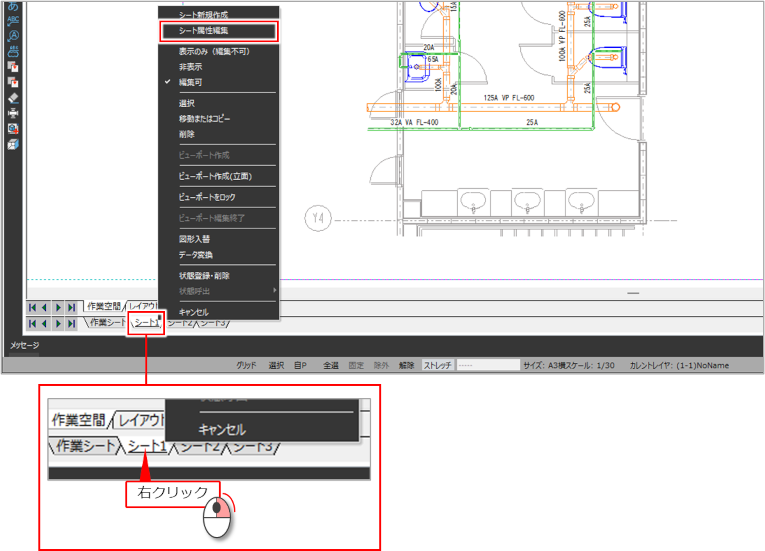Click the printer icon in left toolbar
Viewport: 765px width, 551px height.
tap(13, 113)
